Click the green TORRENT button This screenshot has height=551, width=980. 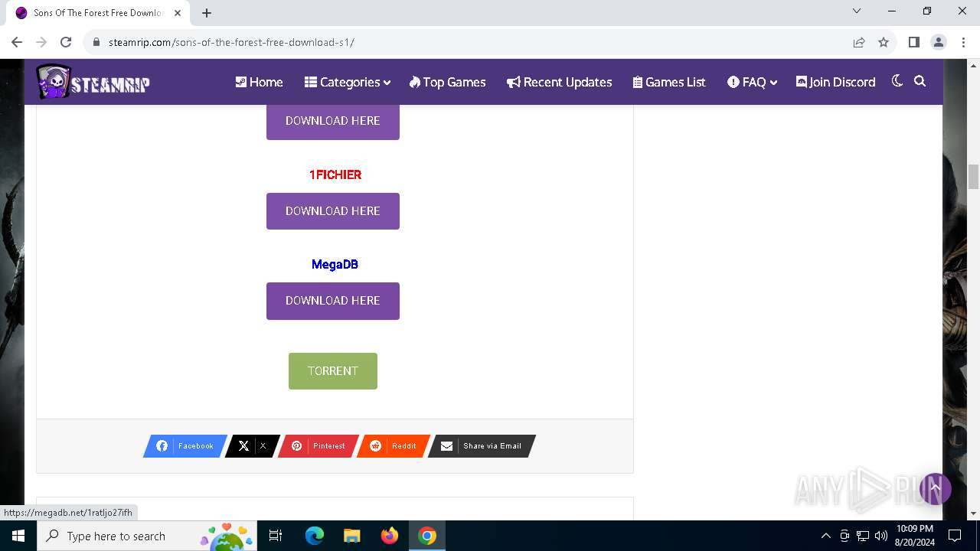tap(333, 371)
